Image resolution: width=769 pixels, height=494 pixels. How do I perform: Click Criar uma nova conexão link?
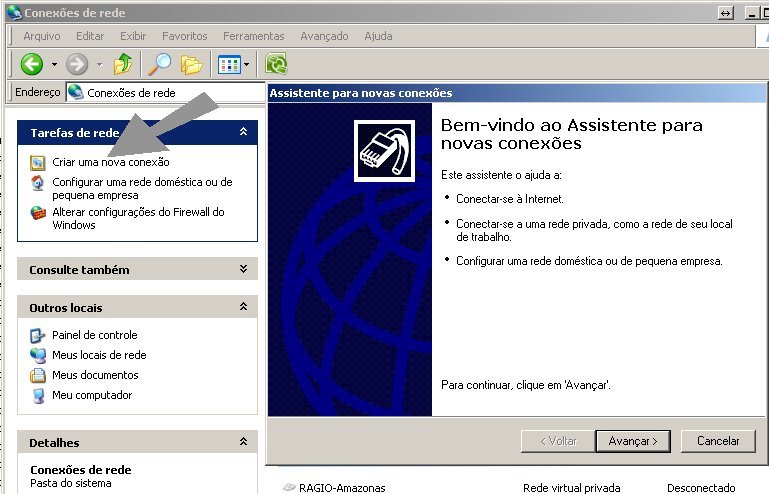(111, 162)
